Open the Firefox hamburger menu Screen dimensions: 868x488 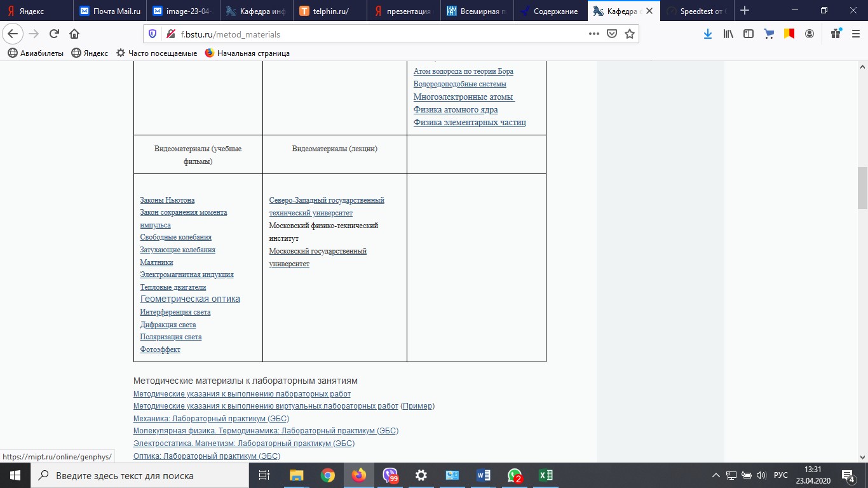[855, 34]
